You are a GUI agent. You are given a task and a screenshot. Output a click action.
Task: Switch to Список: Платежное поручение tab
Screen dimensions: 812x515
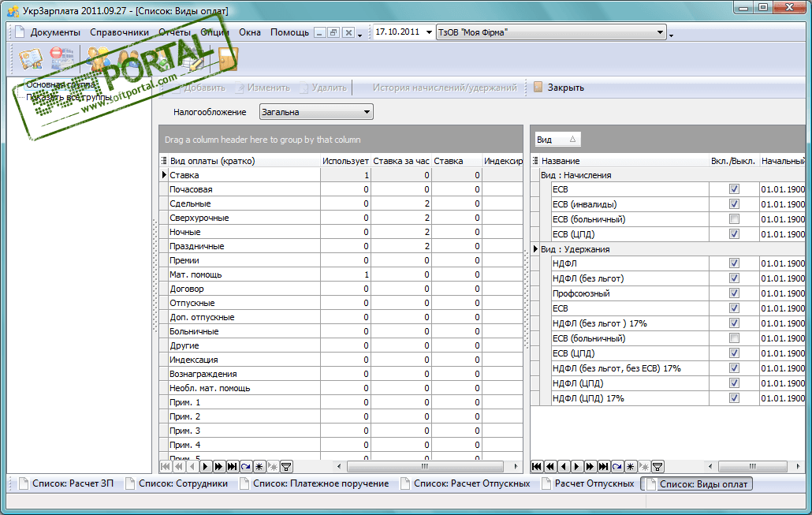click(315, 483)
